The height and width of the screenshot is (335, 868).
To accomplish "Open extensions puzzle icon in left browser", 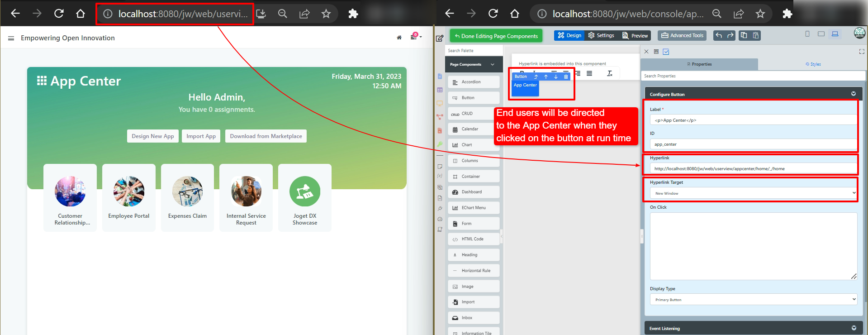I will tap(353, 14).
